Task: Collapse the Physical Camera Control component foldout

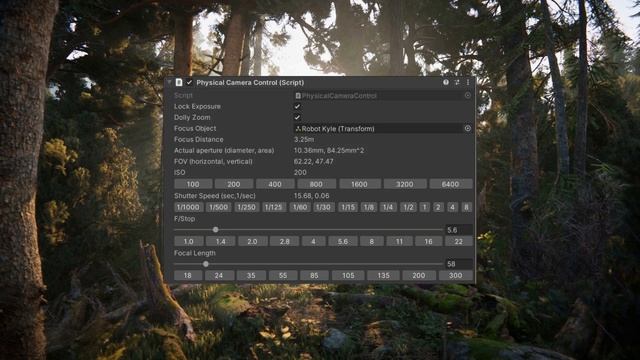Action: tap(169, 82)
